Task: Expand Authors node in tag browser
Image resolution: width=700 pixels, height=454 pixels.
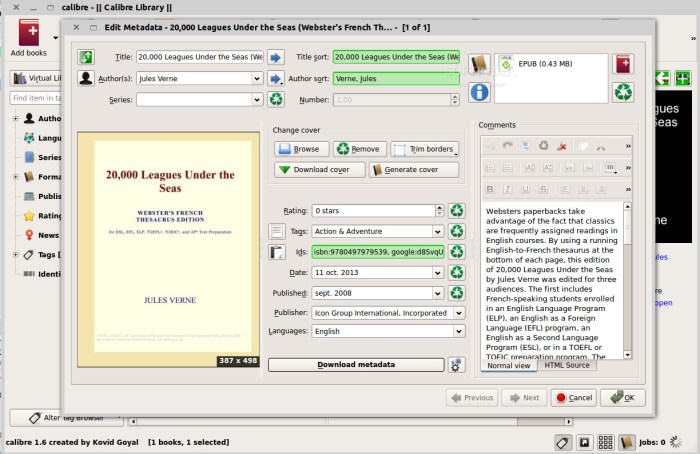Action: tap(16, 118)
